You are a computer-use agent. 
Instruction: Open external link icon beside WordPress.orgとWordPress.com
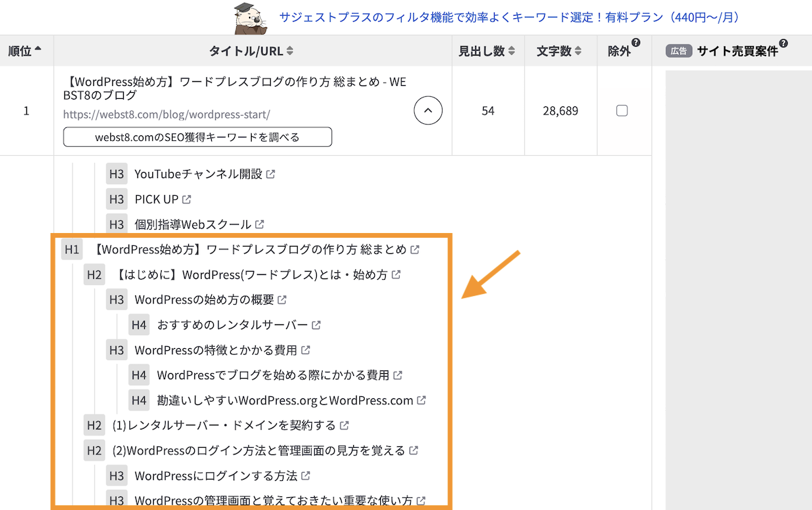[422, 400]
